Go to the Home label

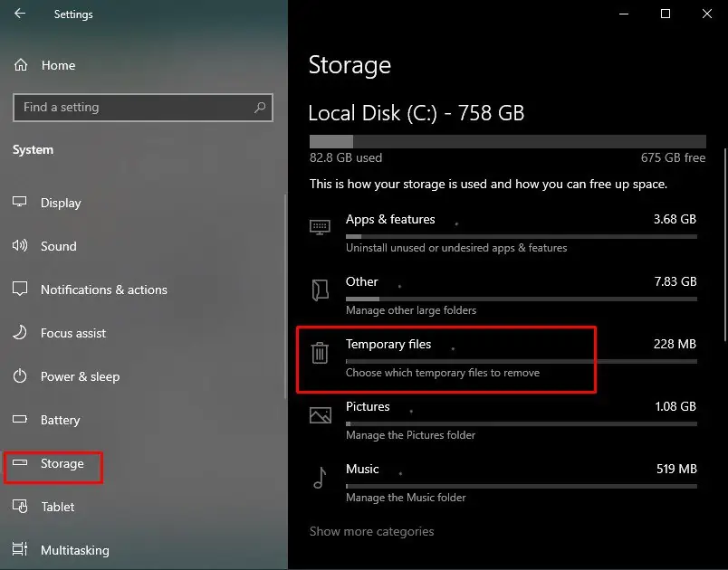click(58, 65)
